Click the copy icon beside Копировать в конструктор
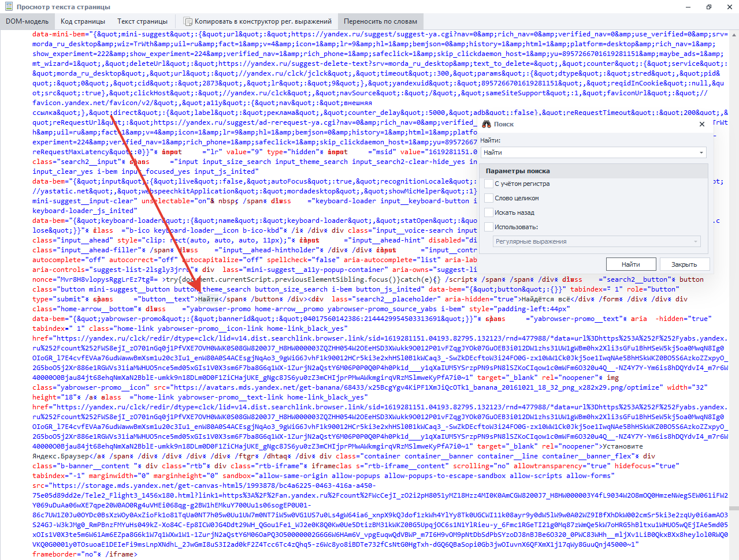 [188, 21]
